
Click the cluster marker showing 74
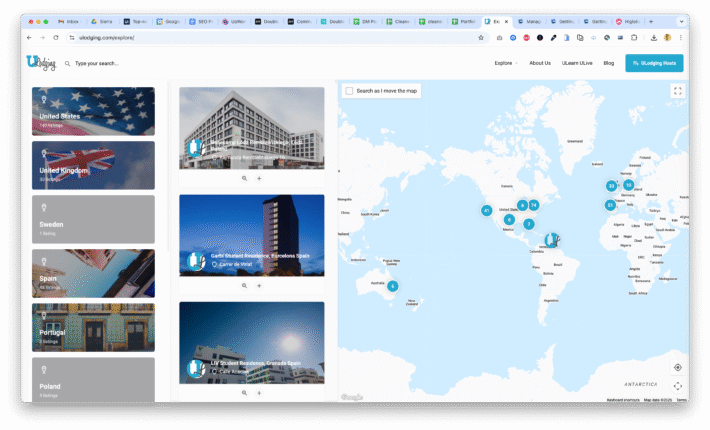[x=534, y=204]
